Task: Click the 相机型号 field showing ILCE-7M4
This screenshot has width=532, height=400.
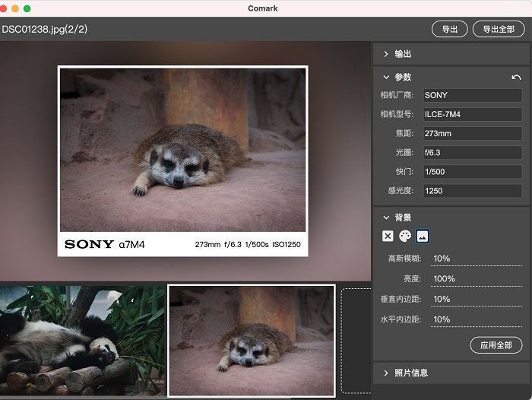Action: point(472,114)
